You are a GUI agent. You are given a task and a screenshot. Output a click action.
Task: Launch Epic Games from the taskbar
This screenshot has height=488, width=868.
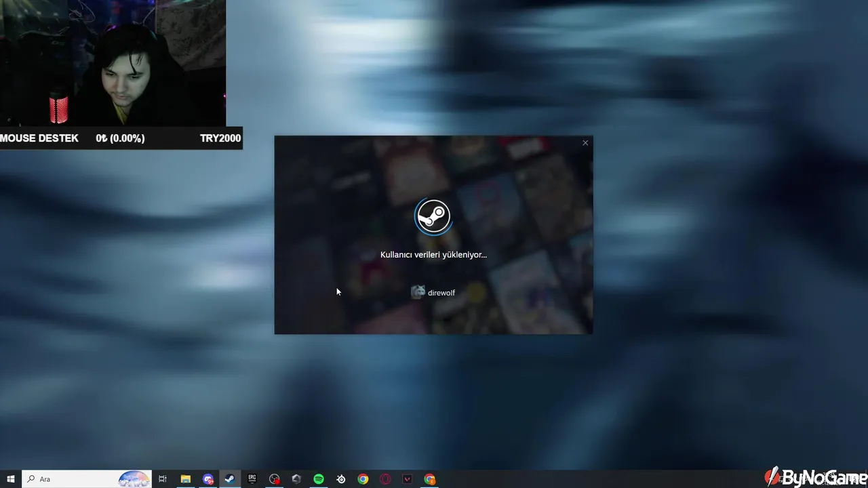coord(252,479)
